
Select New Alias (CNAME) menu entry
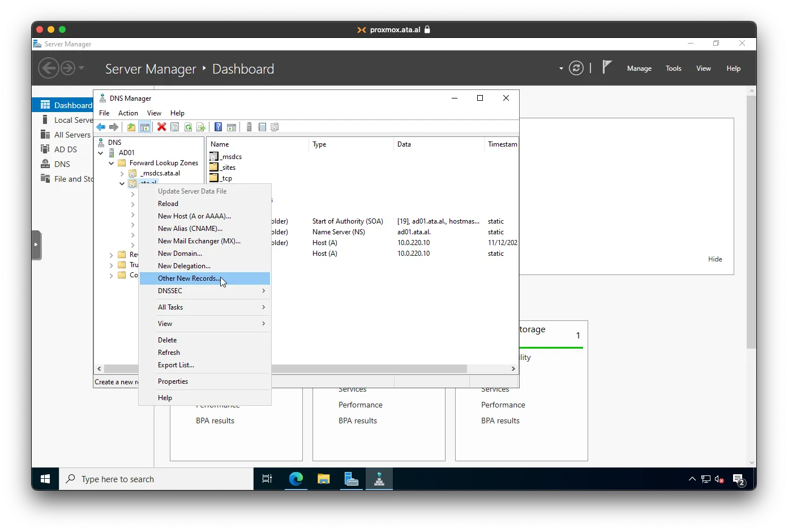coord(205,229)
